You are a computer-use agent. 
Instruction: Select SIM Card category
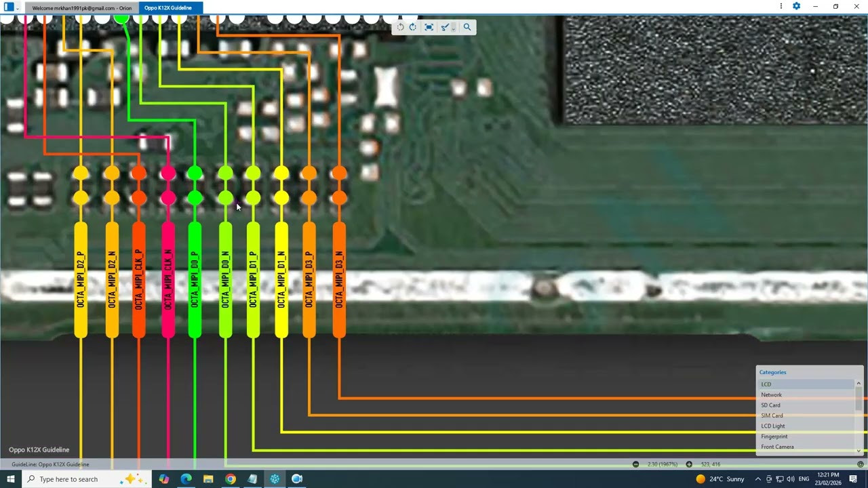(807, 415)
